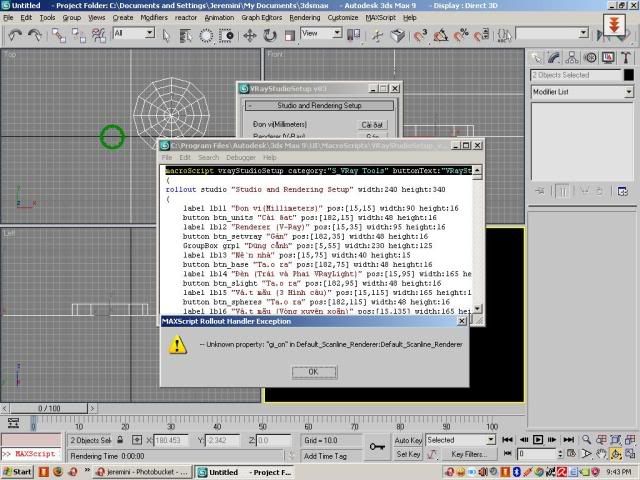Toggle Angle Snap in the toolbar
The width and height of the screenshot is (640, 480).
pyautogui.click(x=440, y=36)
